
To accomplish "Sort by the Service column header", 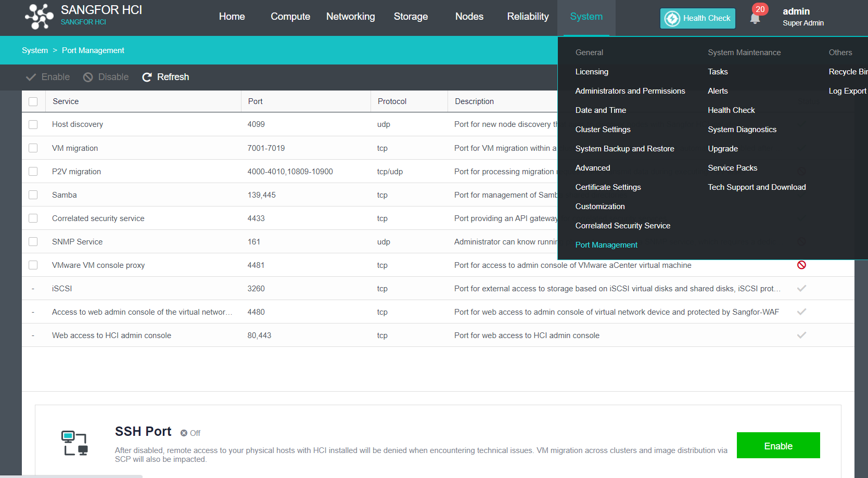I will pos(66,101).
